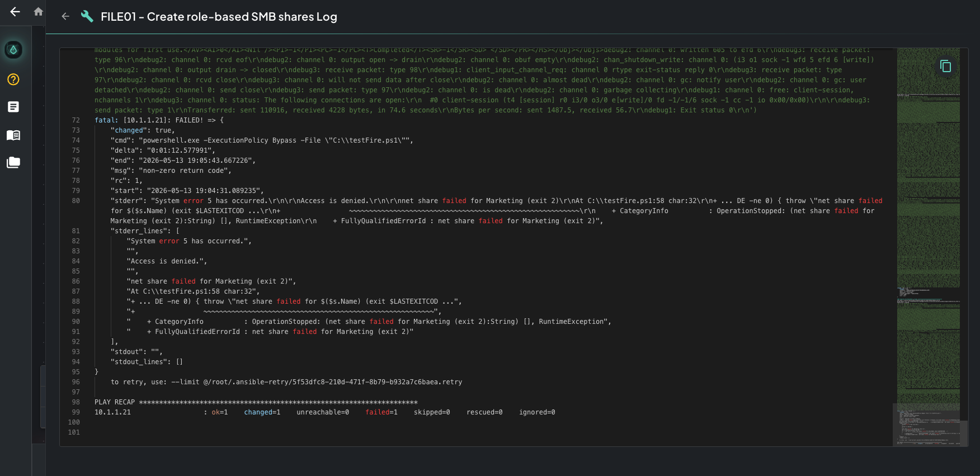The height and width of the screenshot is (476, 980).
Task: Click the "start": "2026-05-13 19:04:31.089235" line
Action: 187,191
